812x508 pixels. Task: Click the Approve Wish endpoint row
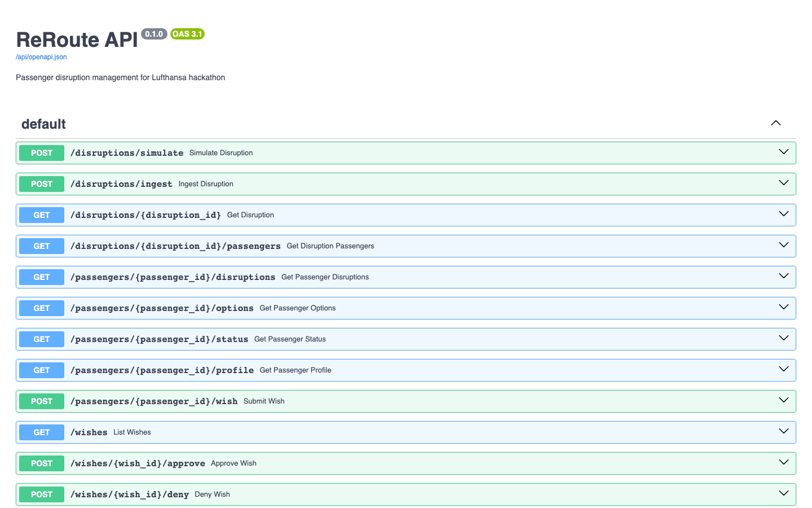395,463
